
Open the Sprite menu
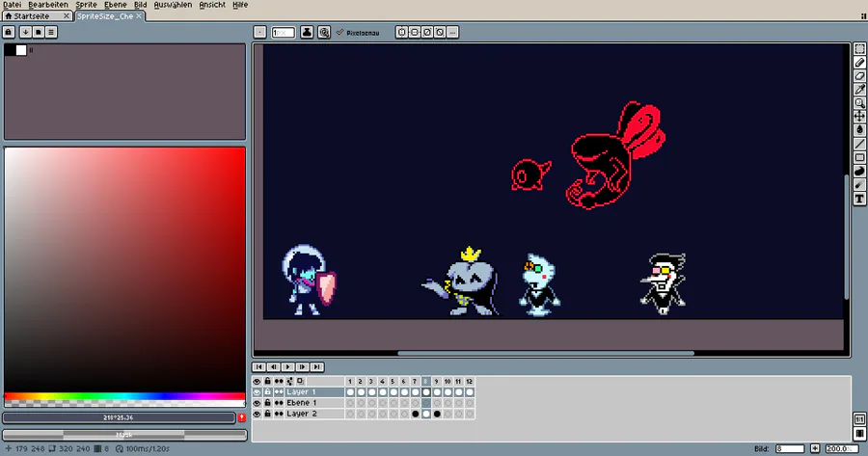pos(87,5)
